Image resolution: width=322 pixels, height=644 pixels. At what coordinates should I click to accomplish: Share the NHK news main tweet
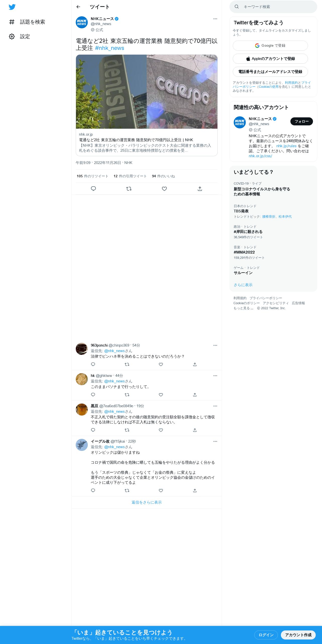click(200, 189)
